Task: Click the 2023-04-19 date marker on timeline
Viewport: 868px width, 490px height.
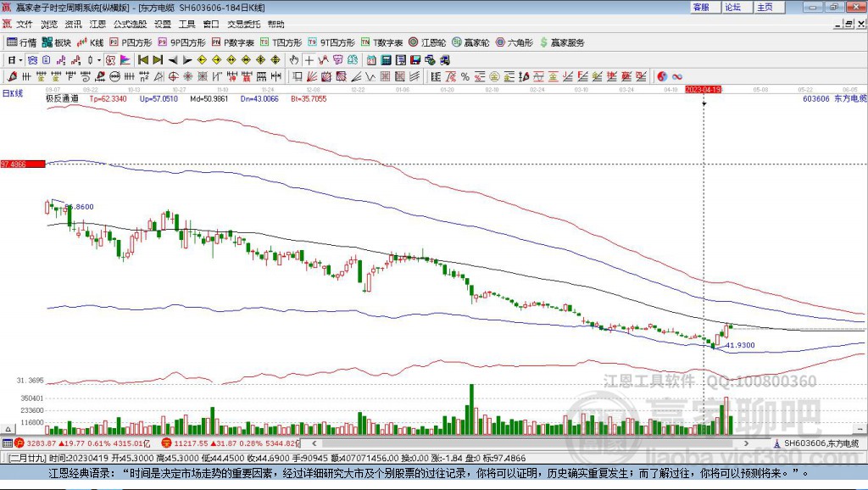Action: click(703, 89)
